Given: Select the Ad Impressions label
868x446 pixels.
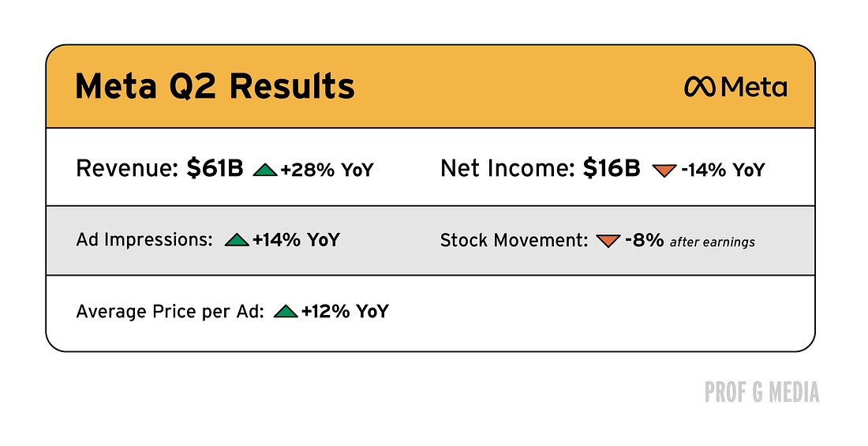Looking at the screenshot, I should (x=144, y=240).
